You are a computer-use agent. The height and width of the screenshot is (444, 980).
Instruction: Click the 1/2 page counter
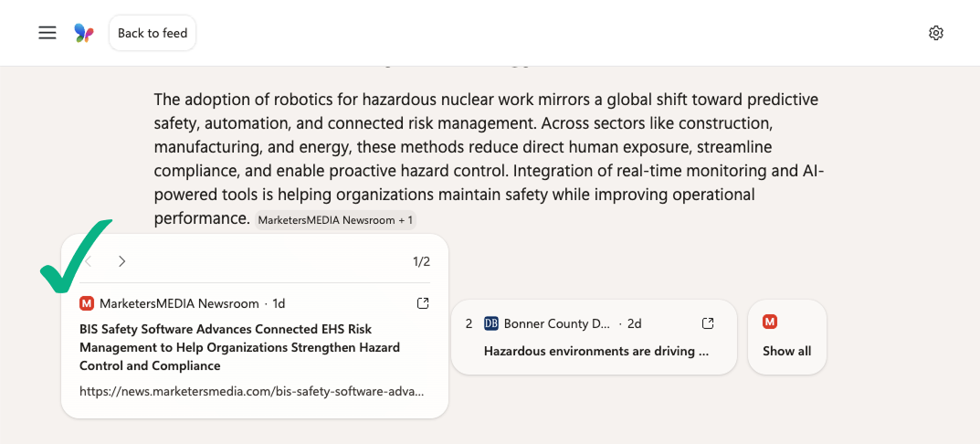pos(421,261)
